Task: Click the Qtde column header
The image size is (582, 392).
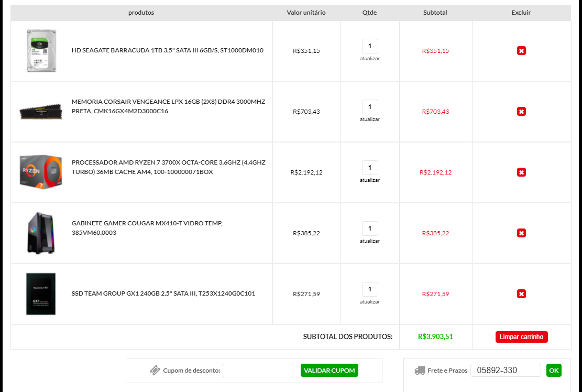Action: coord(369,13)
